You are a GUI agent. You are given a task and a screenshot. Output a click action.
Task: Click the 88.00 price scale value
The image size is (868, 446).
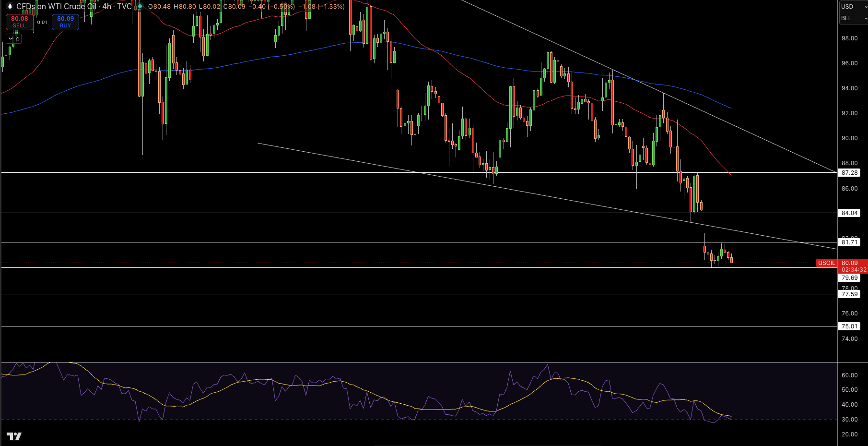(850, 163)
